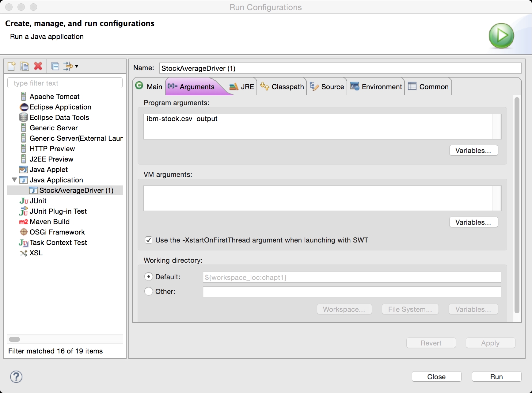Switch to the Classpath tab
532x393 pixels.
282,86
